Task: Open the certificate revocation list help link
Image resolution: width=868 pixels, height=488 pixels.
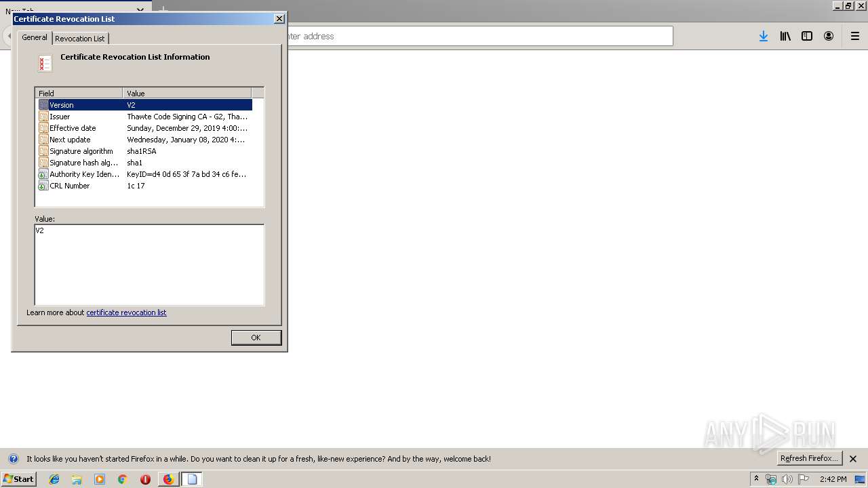Action: point(126,312)
